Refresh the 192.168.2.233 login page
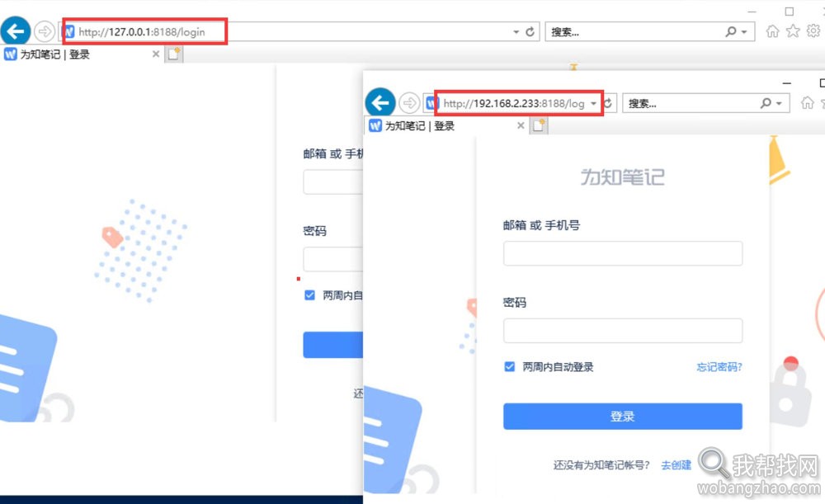The image size is (825, 504). click(608, 104)
